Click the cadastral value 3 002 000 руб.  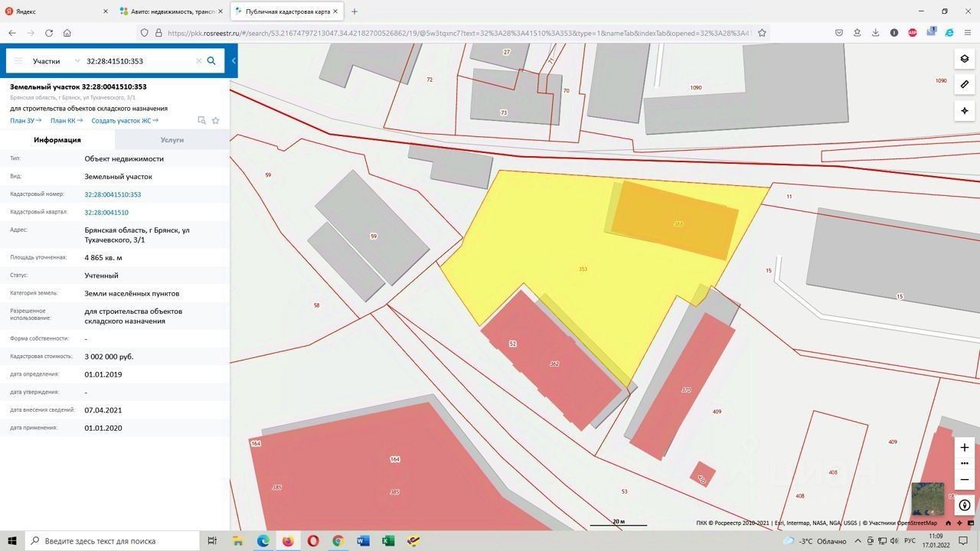pyautogui.click(x=109, y=357)
